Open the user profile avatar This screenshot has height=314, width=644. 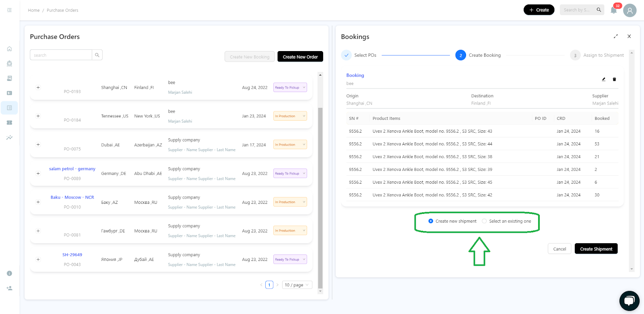(630, 10)
